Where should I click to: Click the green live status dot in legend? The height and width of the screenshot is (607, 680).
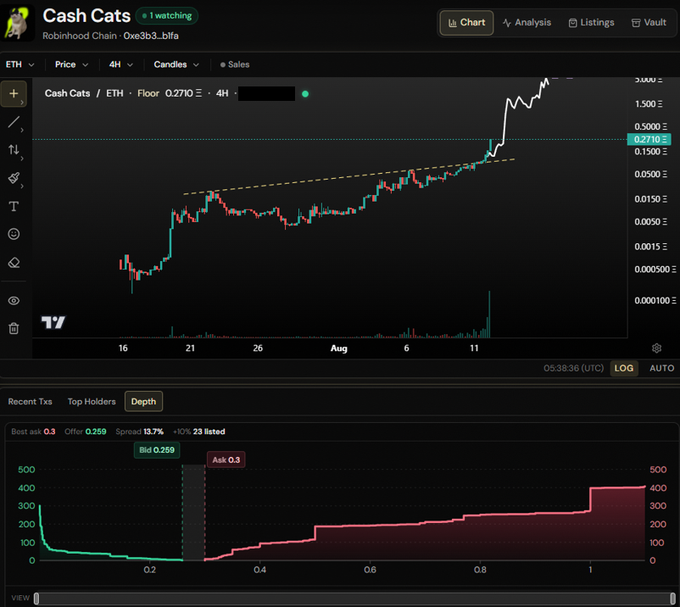(x=305, y=94)
